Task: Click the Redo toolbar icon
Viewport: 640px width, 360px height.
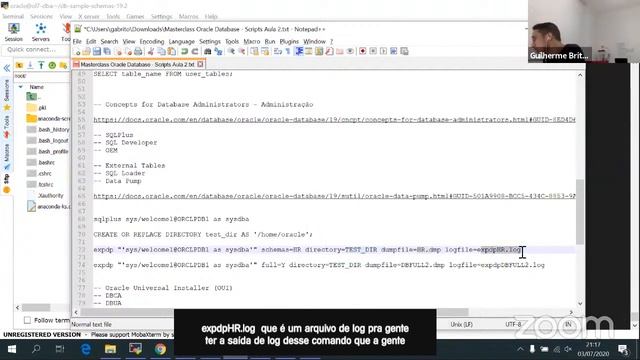Action: (x=195, y=51)
